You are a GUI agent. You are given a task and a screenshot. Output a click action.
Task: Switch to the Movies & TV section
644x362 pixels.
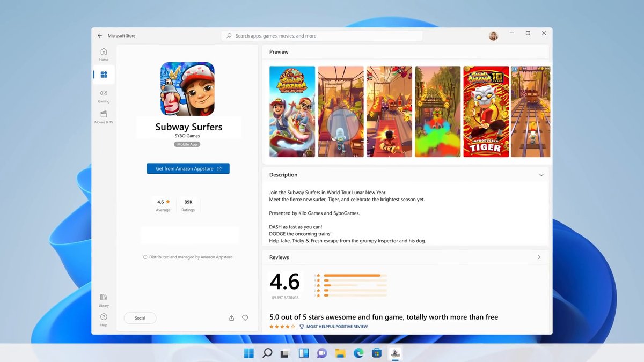[x=103, y=117]
